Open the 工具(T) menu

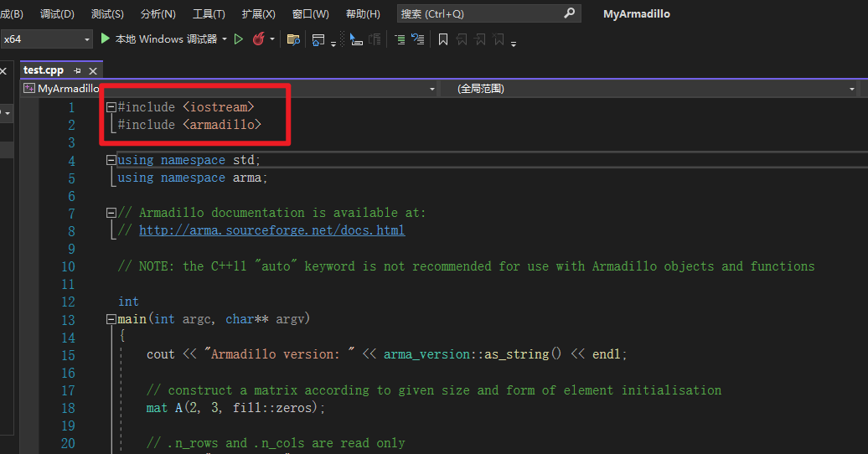pos(209,14)
